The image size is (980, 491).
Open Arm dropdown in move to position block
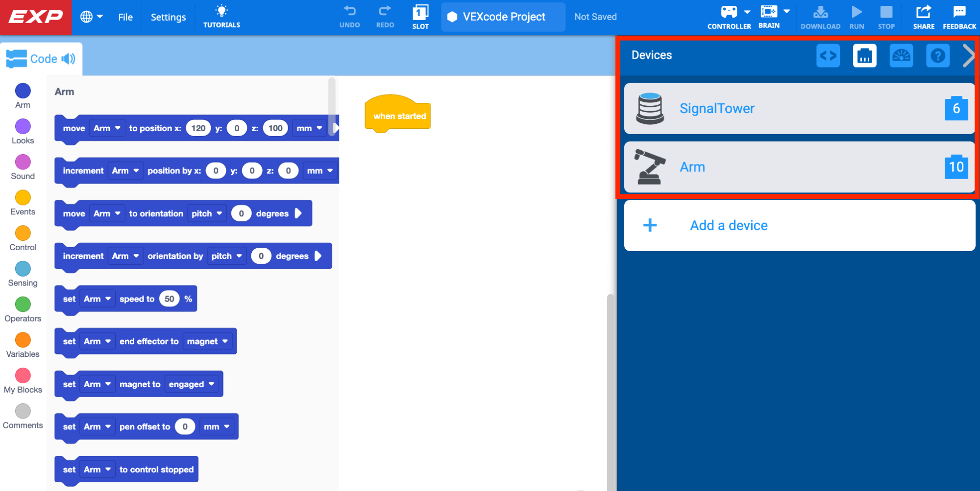pyautogui.click(x=107, y=128)
